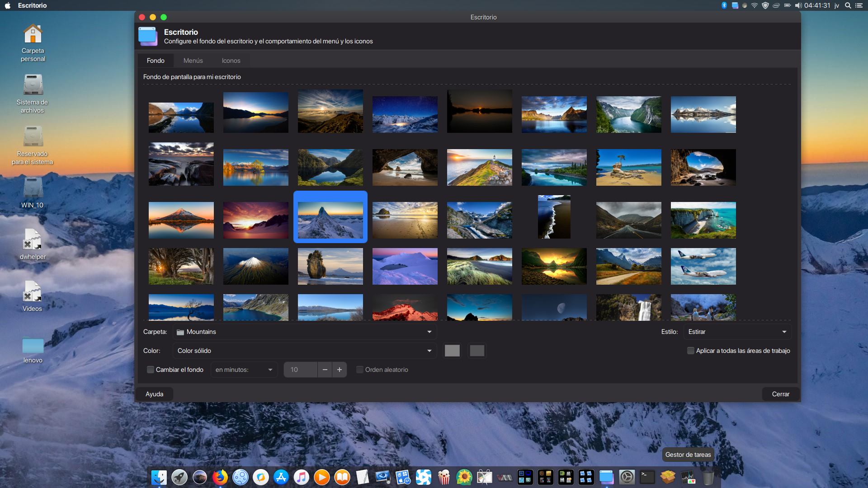The height and width of the screenshot is (488, 868).
Task: Open the Escritorio menu in the menu bar
Action: [32, 5]
